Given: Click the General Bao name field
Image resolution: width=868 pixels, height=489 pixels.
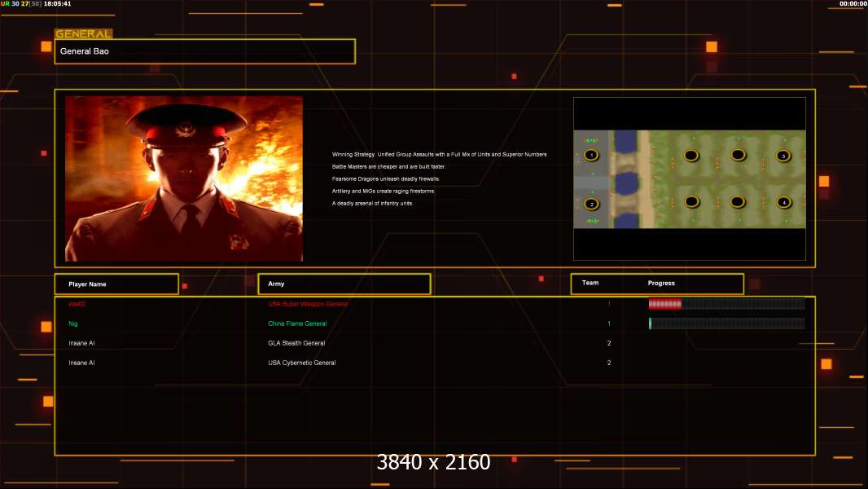Looking at the screenshot, I should (205, 51).
